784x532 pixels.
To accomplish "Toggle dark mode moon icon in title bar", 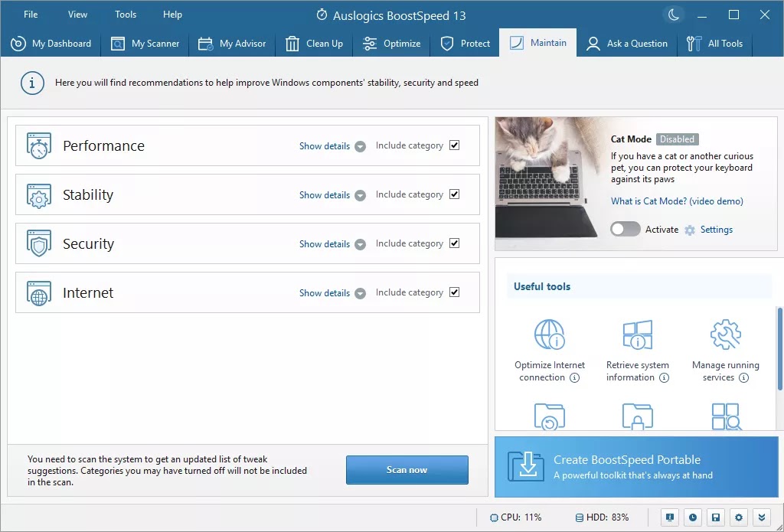I will pyautogui.click(x=673, y=15).
